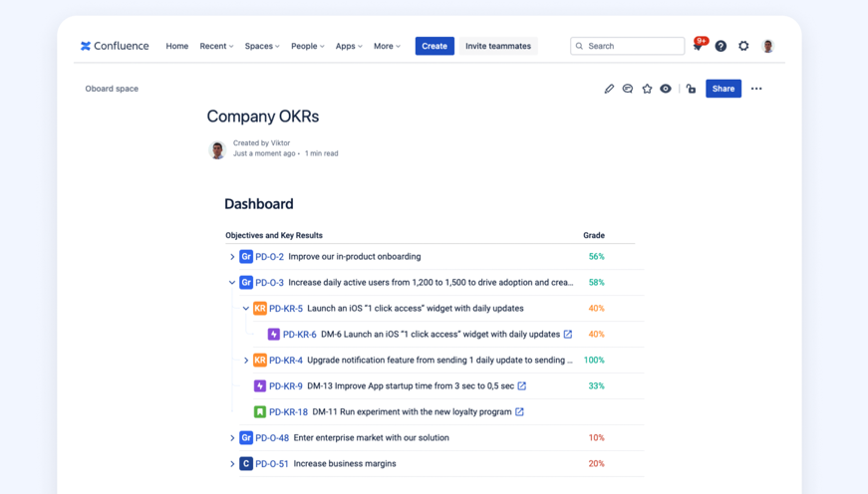Click the Share button

coord(723,89)
